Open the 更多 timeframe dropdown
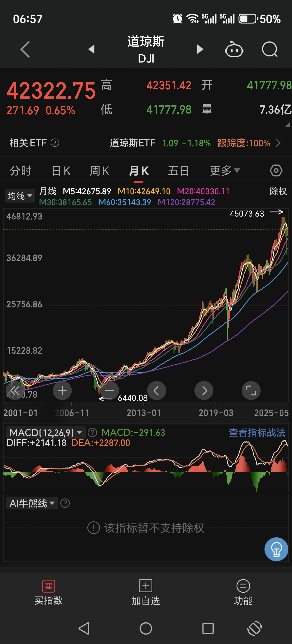The width and height of the screenshot is (292, 644). [225, 171]
